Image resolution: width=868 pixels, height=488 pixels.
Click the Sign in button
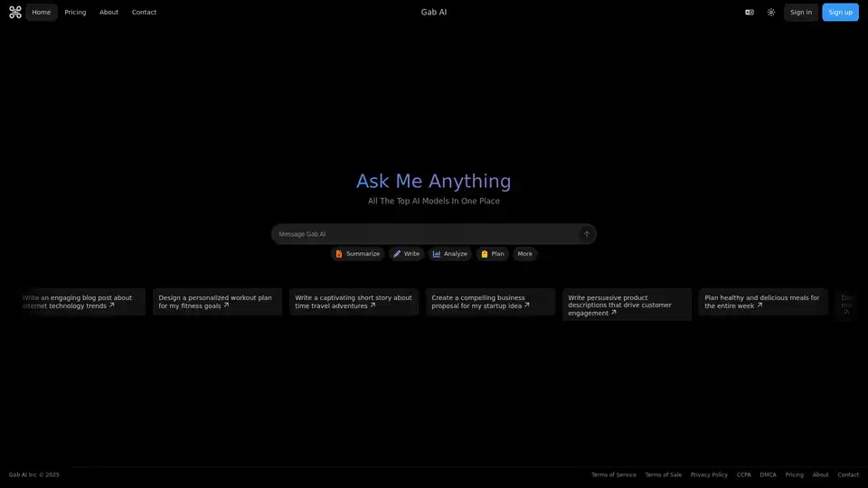coord(800,13)
